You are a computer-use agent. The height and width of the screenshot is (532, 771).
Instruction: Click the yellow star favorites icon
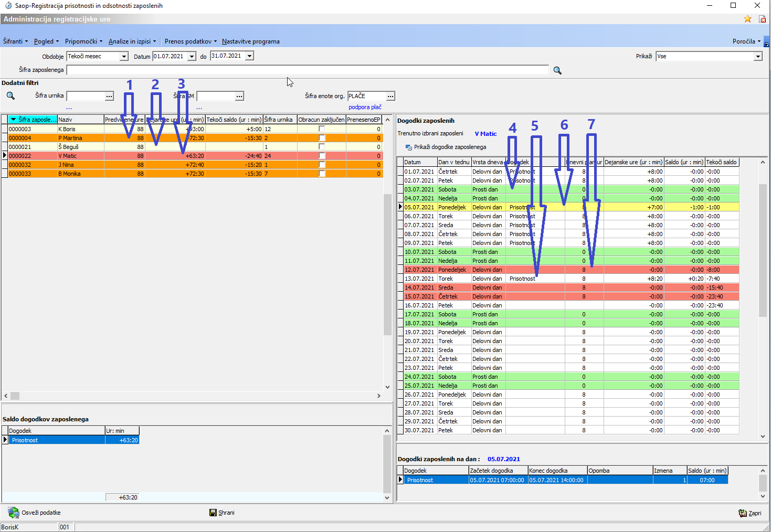tap(747, 19)
